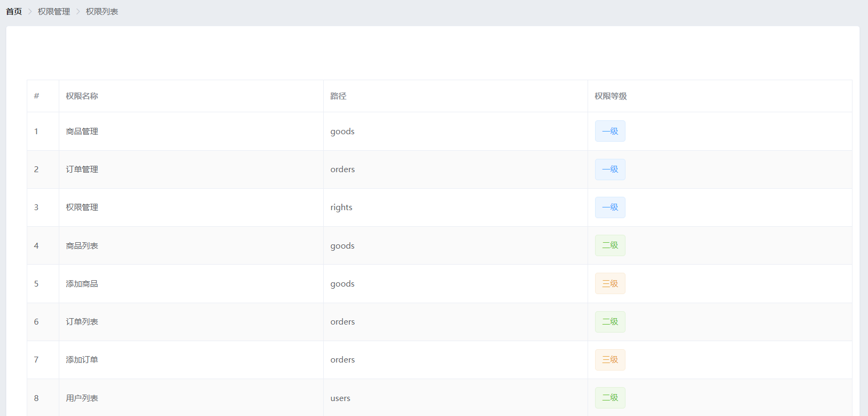This screenshot has width=868, height=416.
Task: Click the # index column header
Action: 36,96
